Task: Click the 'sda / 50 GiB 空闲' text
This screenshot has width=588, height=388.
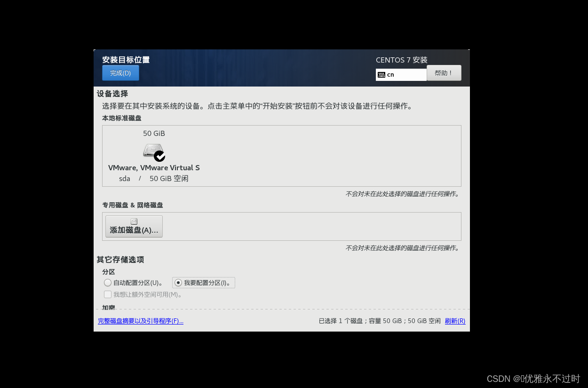Action: point(154,179)
